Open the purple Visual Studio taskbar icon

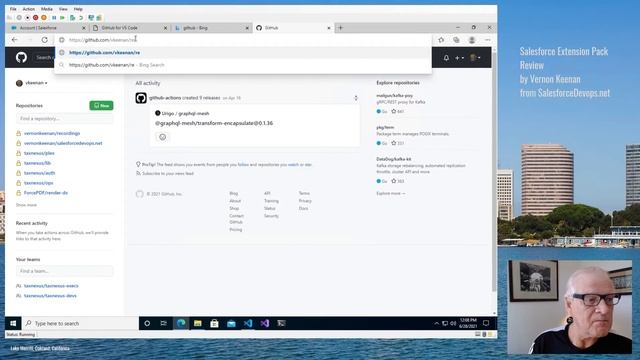(264, 323)
